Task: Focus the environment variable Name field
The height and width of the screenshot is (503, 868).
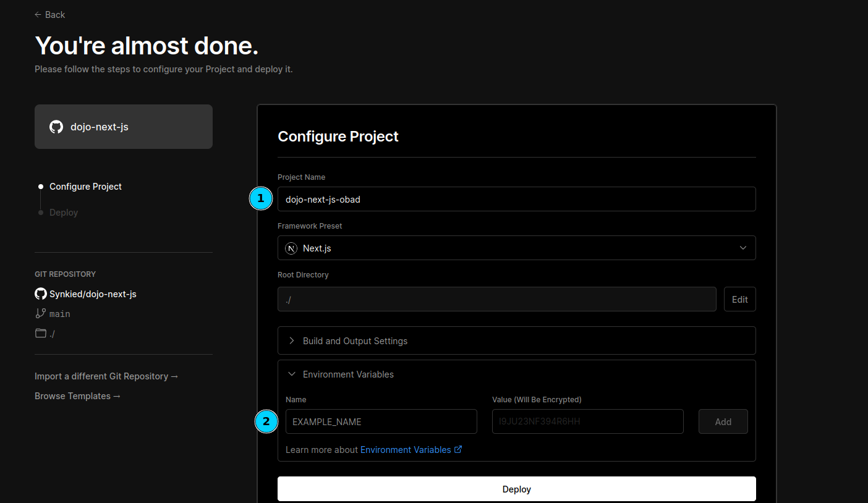Action: tap(381, 421)
